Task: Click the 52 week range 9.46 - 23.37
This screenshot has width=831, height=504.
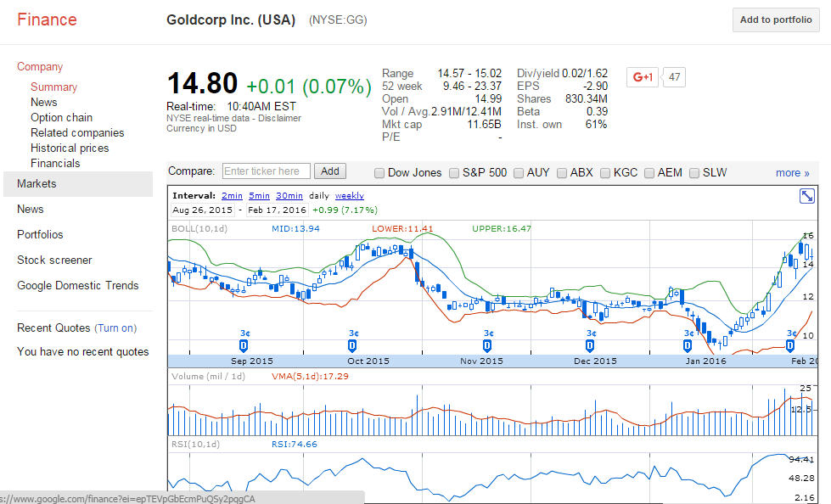Action: tap(472, 87)
